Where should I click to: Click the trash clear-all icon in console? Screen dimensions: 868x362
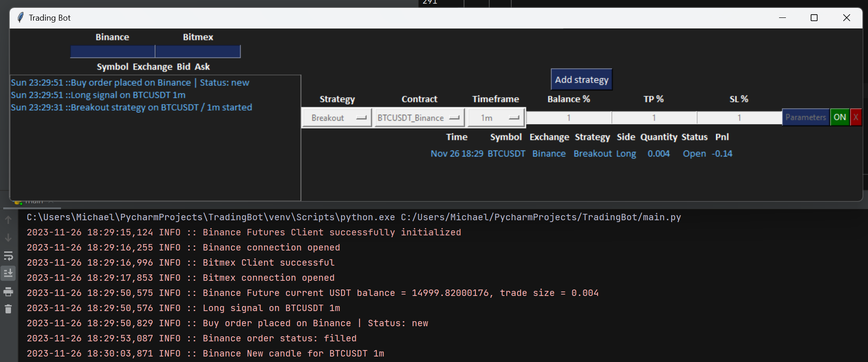pyautogui.click(x=8, y=309)
